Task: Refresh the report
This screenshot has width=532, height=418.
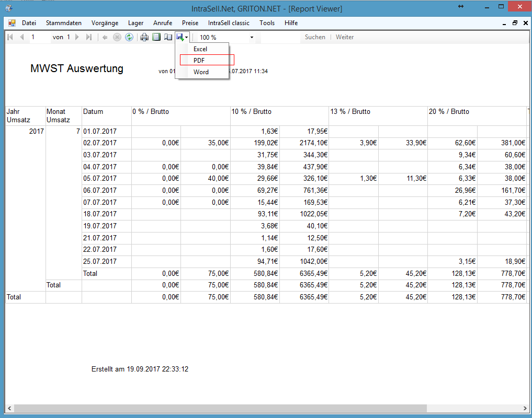Action: pyautogui.click(x=129, y=37)
